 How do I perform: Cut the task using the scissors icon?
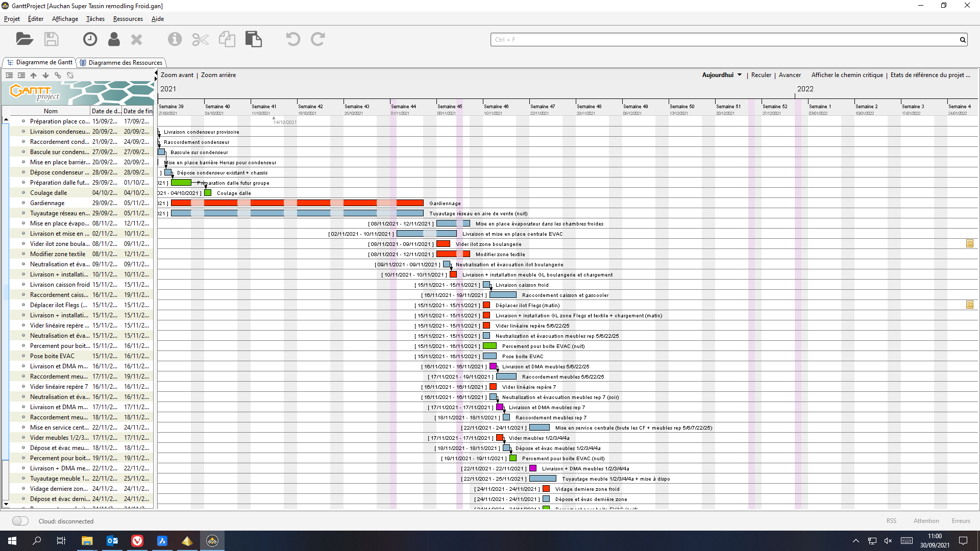[200, 39]
